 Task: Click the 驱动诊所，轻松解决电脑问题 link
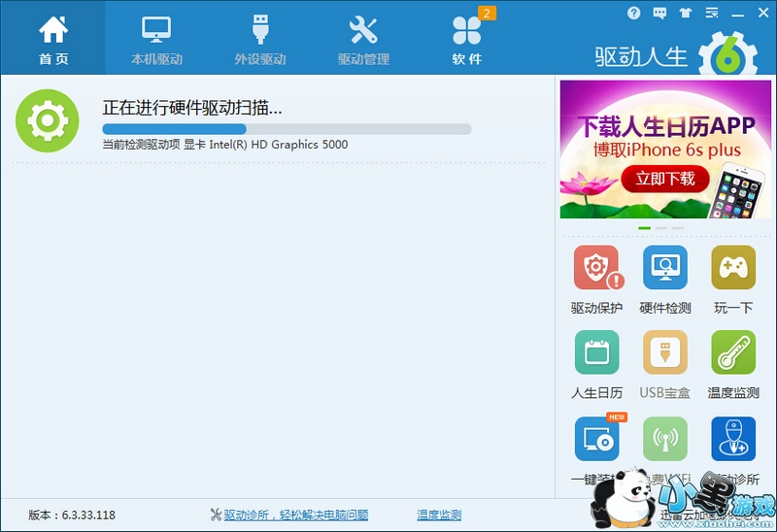point(296,515)
